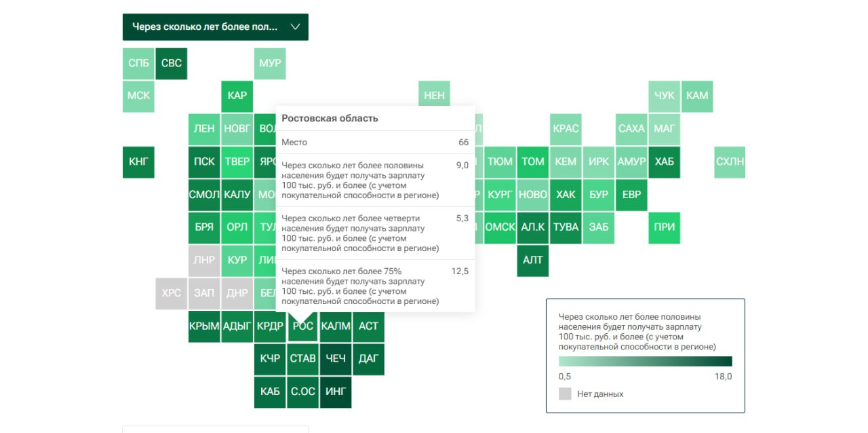Screen dimensions: 868x433
Task: Click the ТУВА region tile
Action: click(x=566, y=227)
